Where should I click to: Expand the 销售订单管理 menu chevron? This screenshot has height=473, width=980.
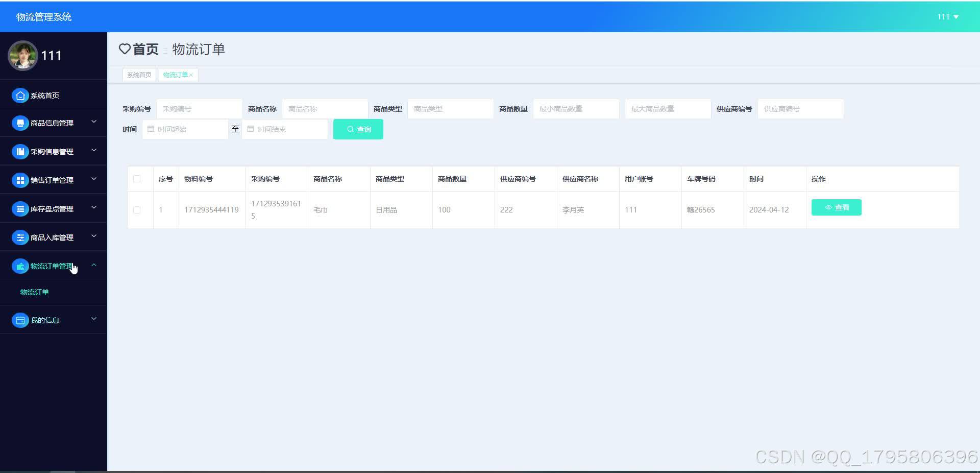point(94,179)
